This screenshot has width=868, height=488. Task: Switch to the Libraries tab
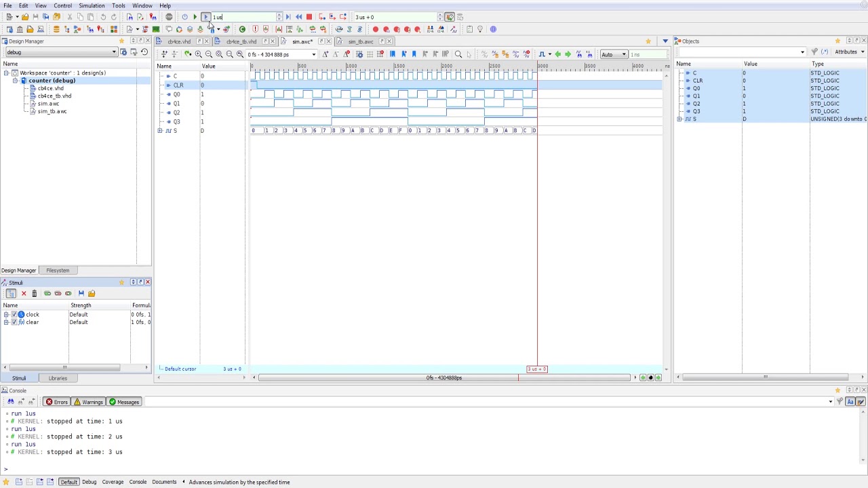click(x=58, y=378)
